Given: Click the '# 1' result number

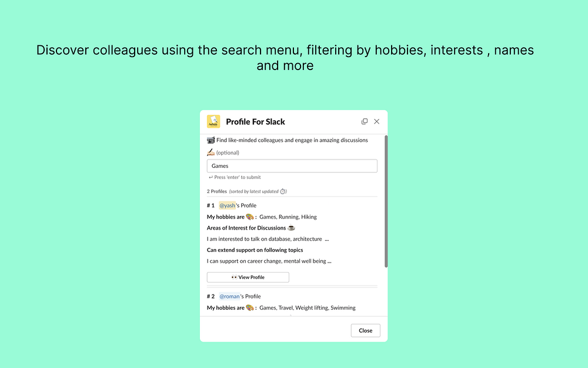Looking at the screenshot, I should tap(211, 205).
